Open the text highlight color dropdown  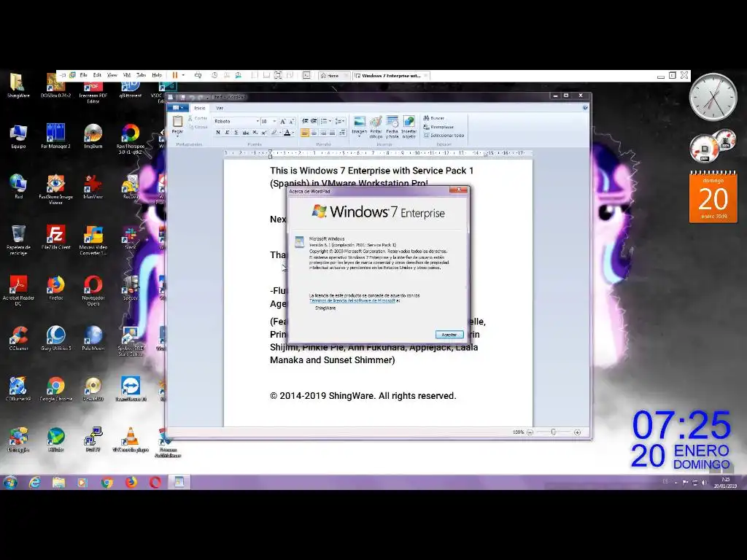click(281, 133)
